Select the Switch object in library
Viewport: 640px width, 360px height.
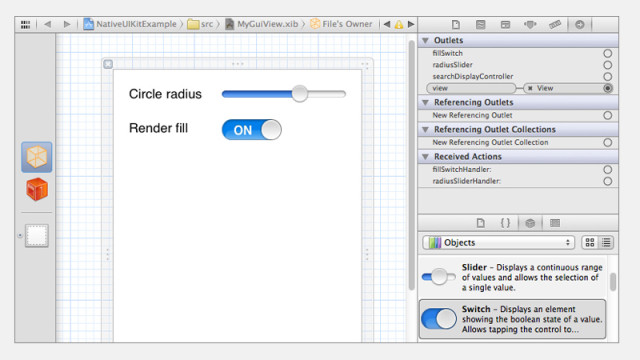(512, 319)
